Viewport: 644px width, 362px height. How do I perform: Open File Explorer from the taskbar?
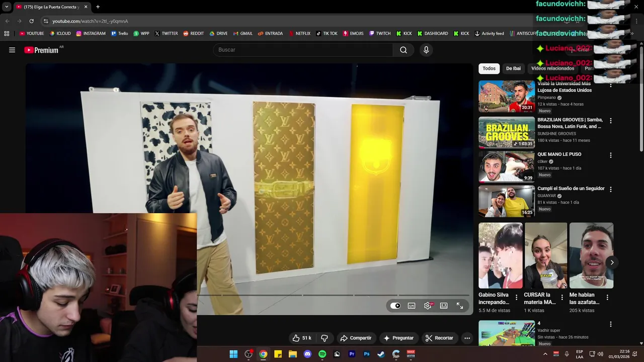(293, 354)
